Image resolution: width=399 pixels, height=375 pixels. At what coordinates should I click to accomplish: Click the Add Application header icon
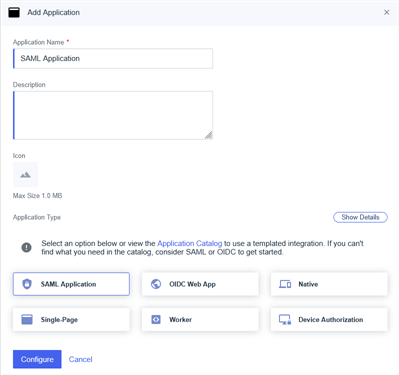(x=14, y=13)
